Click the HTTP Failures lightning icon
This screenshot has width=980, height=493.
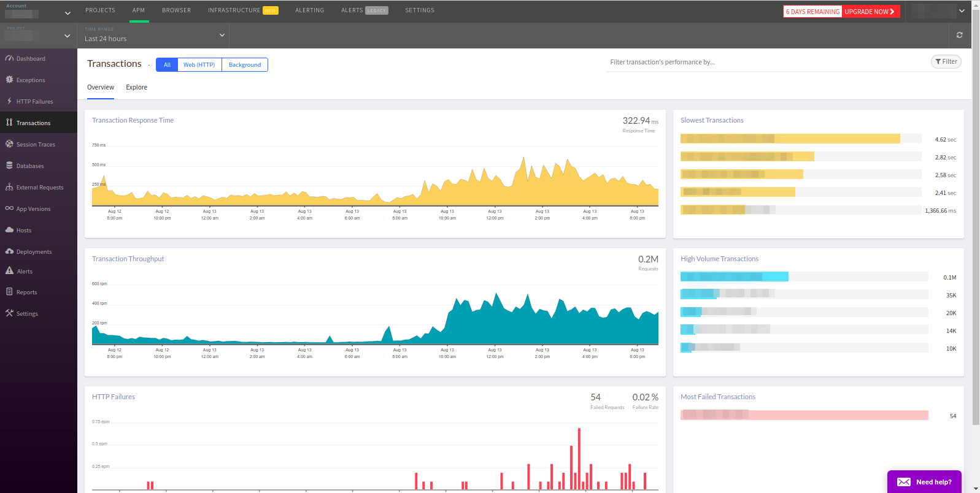(9, 101)
